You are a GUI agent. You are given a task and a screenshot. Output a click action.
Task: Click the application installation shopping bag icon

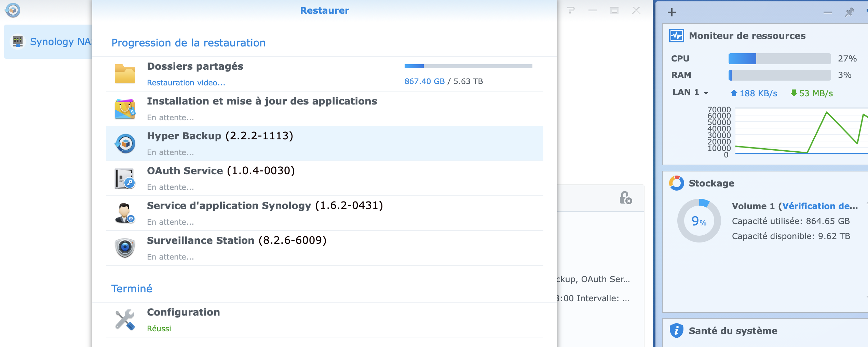pos(125,109)
